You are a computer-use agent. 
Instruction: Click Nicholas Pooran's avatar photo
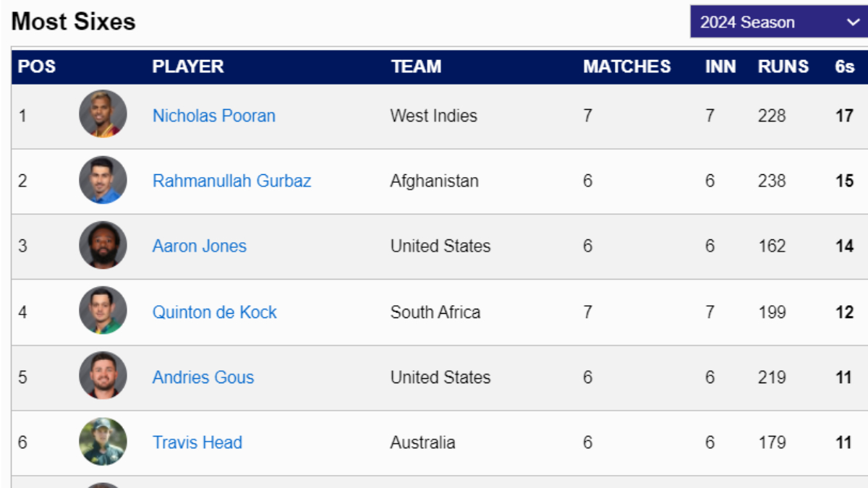click(103, 114)
